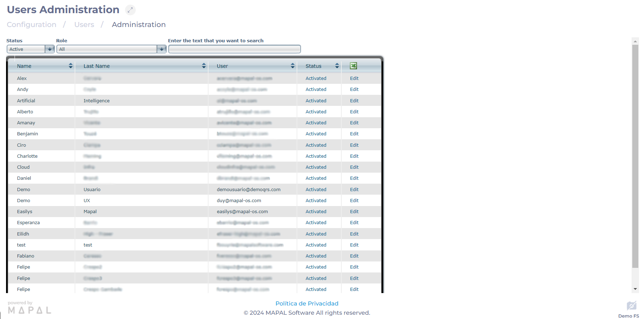Click the Demo FS icon at bottom right
Image resolution: width=644 pixels, height=319 pixels.
[x=631, y=306]
